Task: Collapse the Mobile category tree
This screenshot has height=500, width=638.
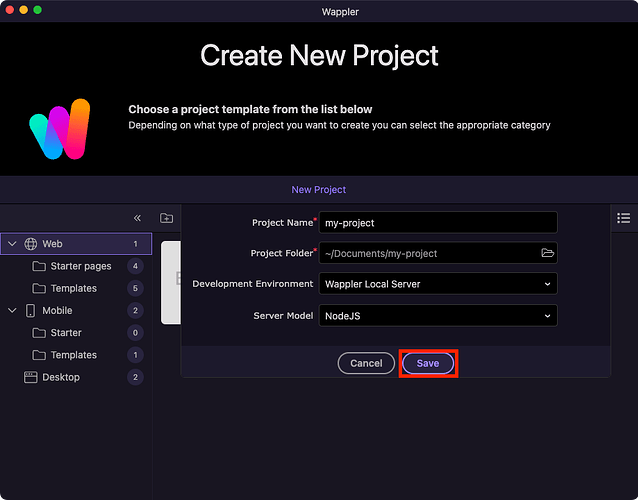Action: (x=12, y=311)
